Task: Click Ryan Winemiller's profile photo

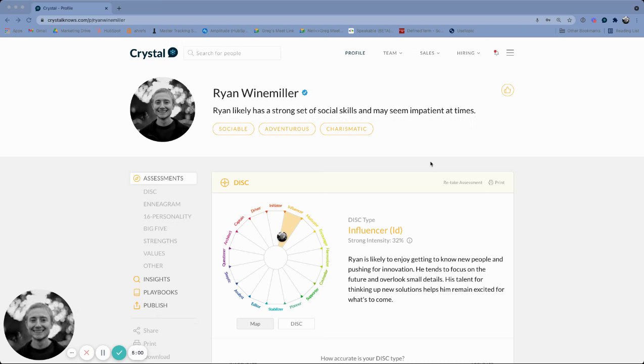Action: [x=162, y=109]
